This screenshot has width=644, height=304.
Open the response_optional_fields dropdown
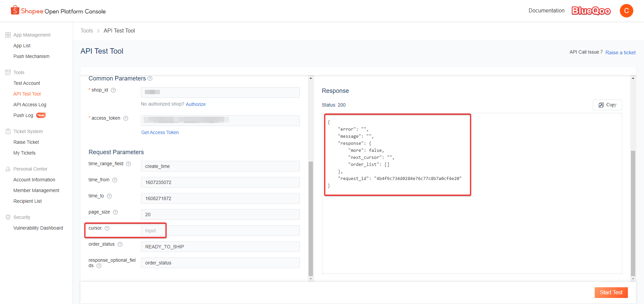pos(220,263)
